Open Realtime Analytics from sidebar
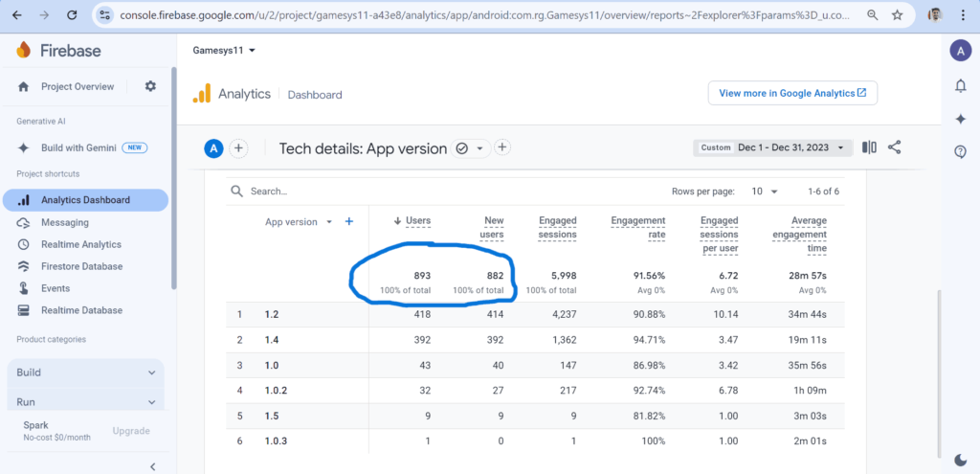980x474 pixels. pyautogui.click(x=80, y=244)
